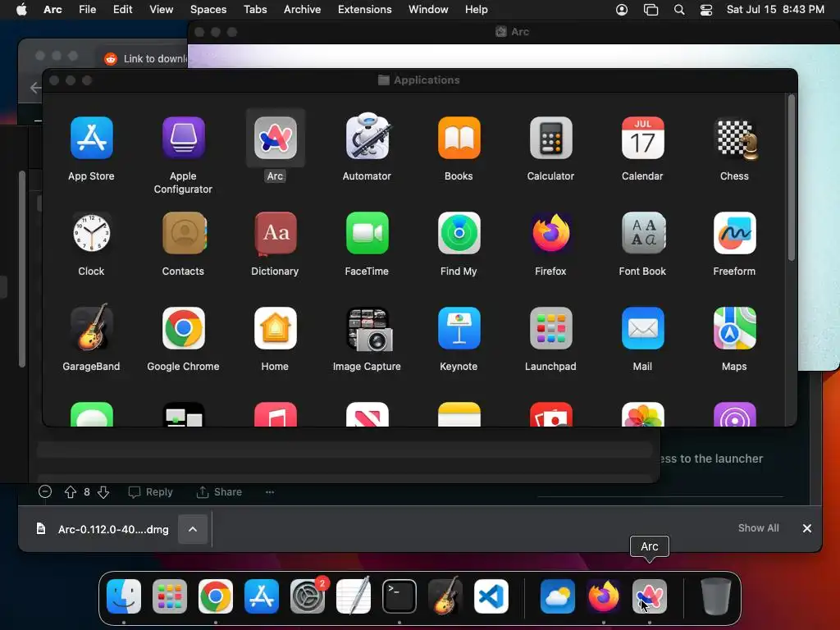Open the Calculator app icon
The image size is (840, 630).
point(550,138)
